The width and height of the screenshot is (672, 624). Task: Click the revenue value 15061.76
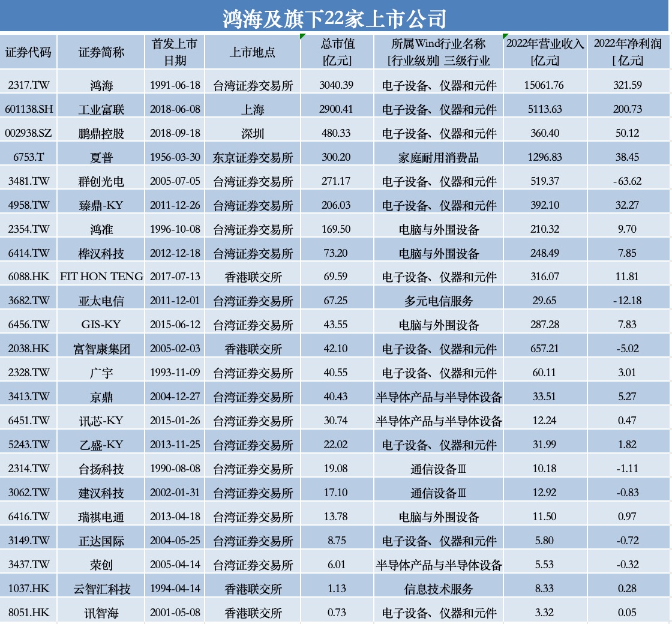coord(544,85)
